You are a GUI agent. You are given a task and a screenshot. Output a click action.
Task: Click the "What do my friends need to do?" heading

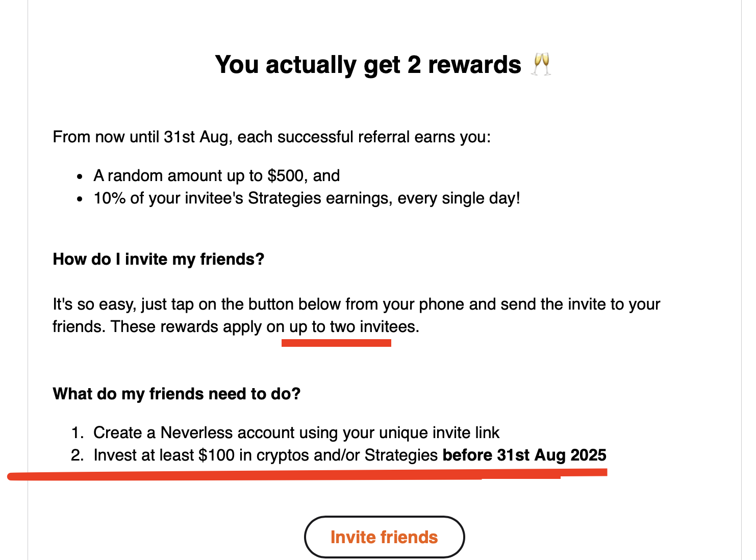(177, 394)
